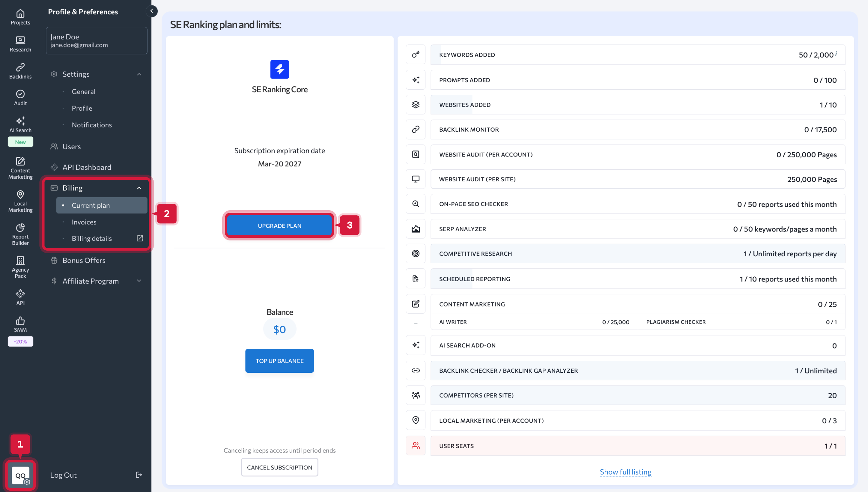
Task: Click the Billing details external link icon
Action: [140, 239]
